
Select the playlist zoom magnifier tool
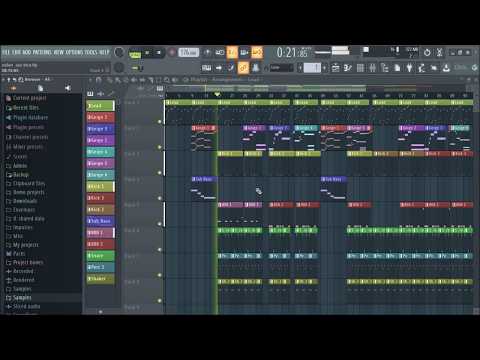pyautogui.click(x=166, y=80)
